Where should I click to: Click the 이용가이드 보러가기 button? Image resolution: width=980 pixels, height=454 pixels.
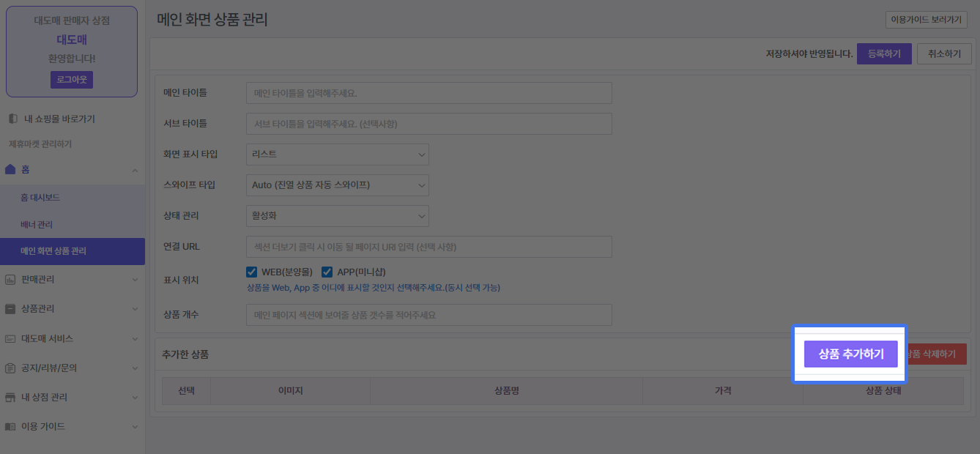(926, 20)
